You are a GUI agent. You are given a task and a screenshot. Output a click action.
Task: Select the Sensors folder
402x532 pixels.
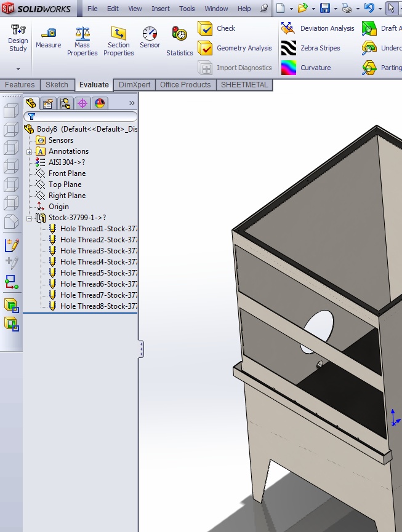pyautogui.click(x=55, y=140)
